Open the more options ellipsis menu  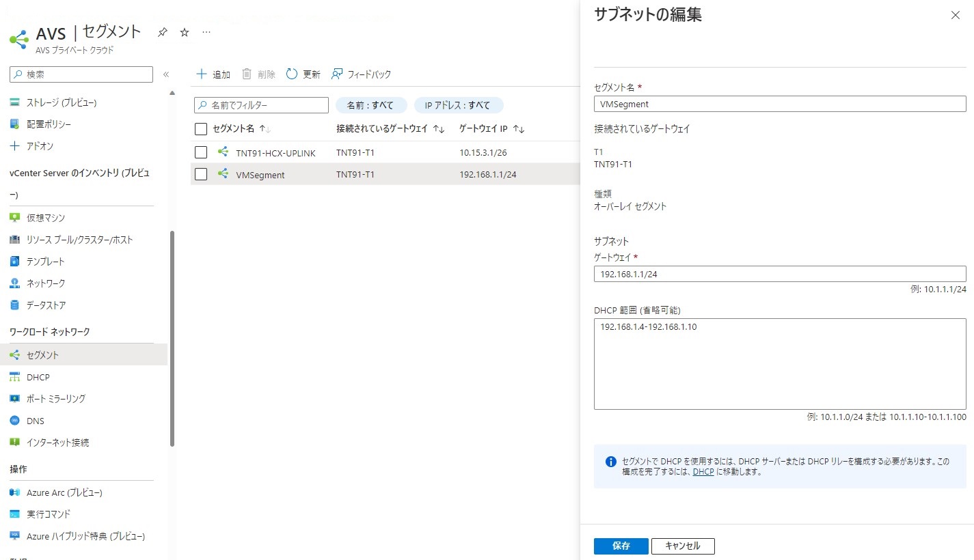205,31
